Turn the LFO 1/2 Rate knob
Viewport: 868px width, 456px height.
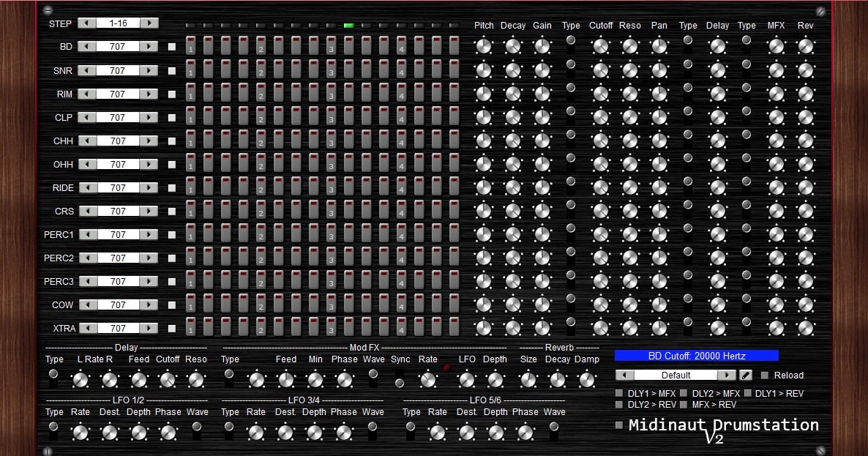click(81, 432)
